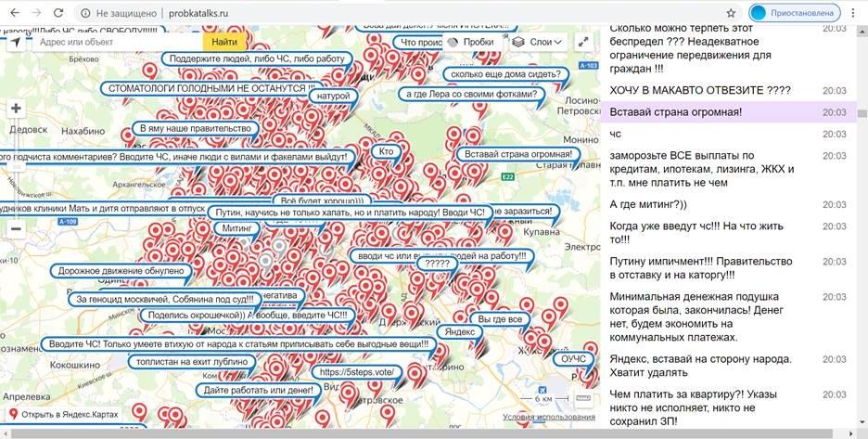Click 'За геноцид москвичей' balloon

click(164, 299)
